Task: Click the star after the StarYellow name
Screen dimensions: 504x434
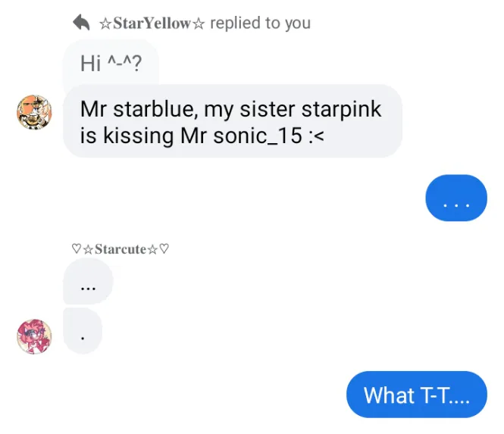Action: click(198, 23)
